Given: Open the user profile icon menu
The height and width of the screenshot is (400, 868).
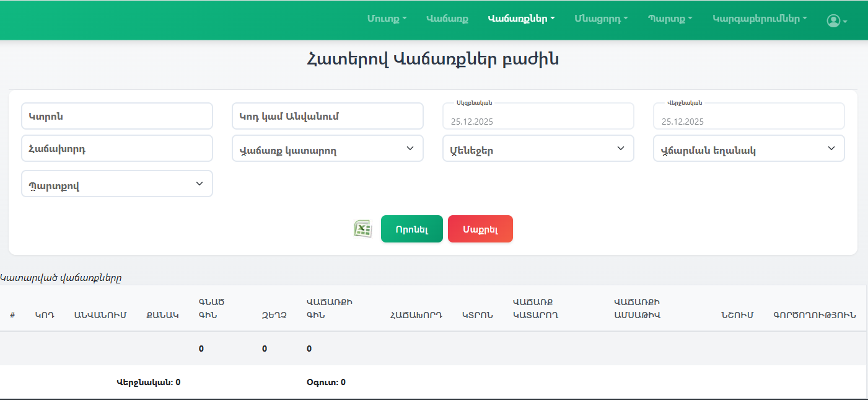Looking at the screenshot, I should (x=836, y=20).
